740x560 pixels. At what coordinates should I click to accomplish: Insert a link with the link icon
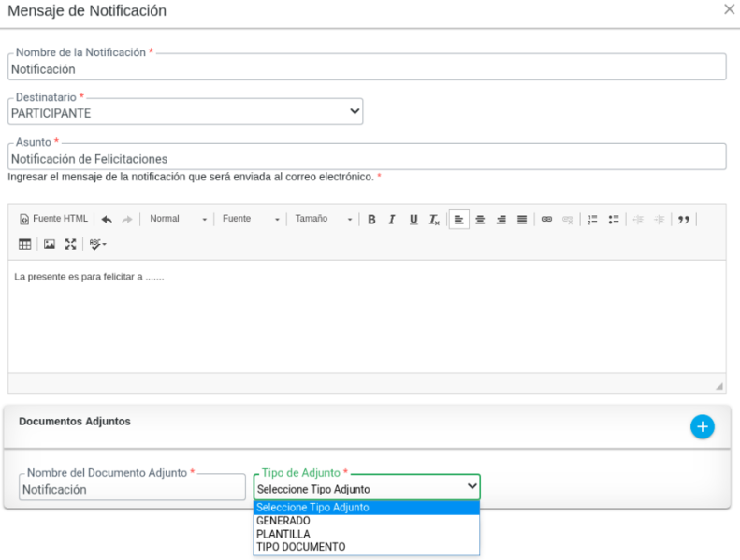546,220
